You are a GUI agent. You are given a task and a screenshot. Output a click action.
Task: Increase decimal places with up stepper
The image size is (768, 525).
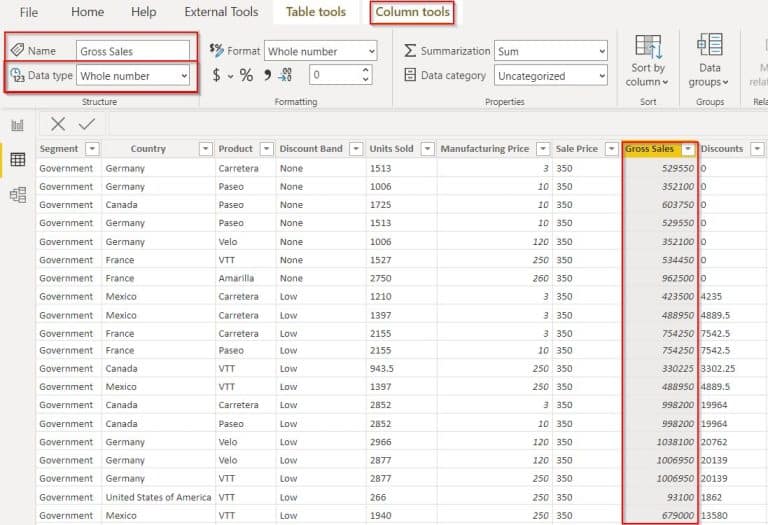pos(365,70)
